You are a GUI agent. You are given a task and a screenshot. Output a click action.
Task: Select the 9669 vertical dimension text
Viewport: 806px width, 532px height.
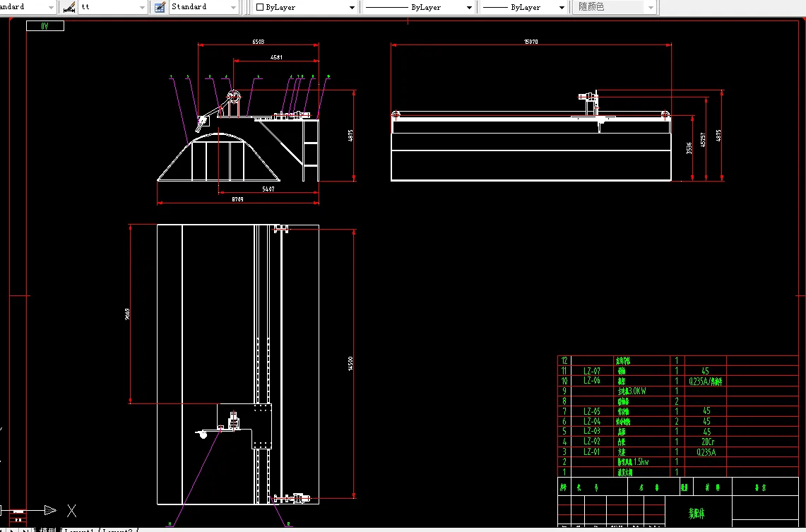(127, 314)
